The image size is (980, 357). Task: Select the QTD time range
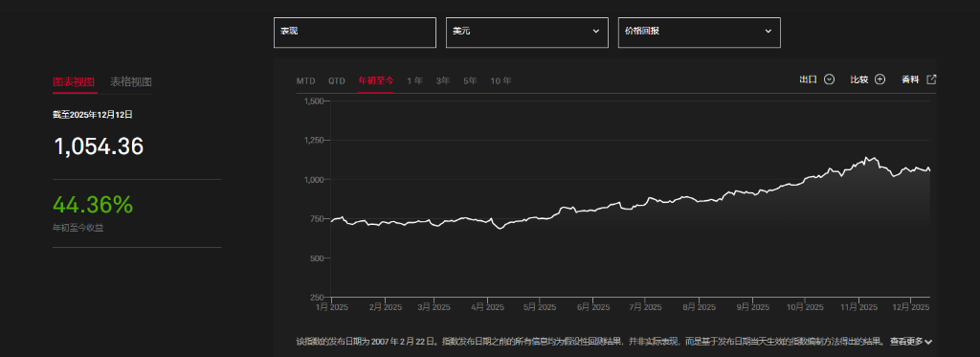click(x=336, y=81)
